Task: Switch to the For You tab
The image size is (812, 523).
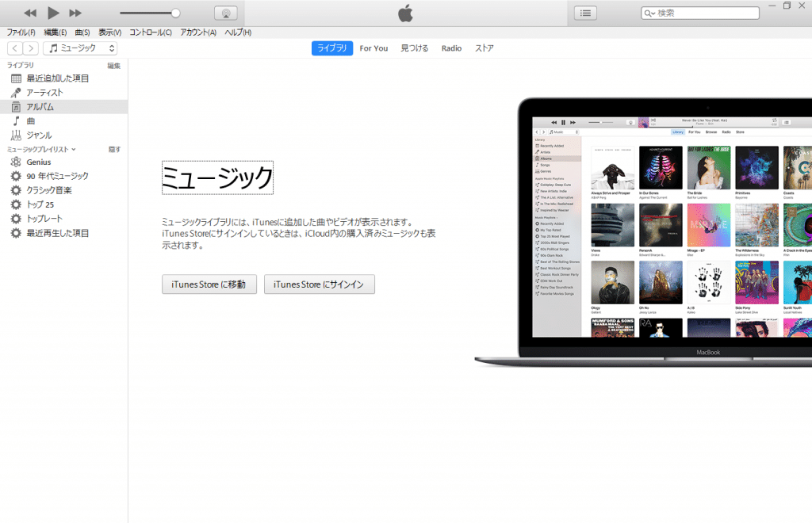Action: point(373,48)
